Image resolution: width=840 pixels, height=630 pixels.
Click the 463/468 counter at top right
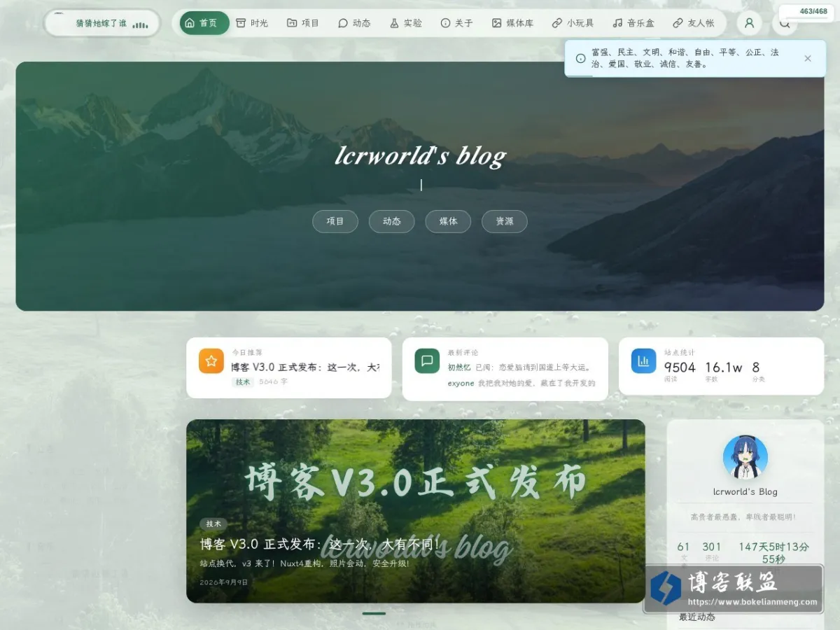point(813,11)
